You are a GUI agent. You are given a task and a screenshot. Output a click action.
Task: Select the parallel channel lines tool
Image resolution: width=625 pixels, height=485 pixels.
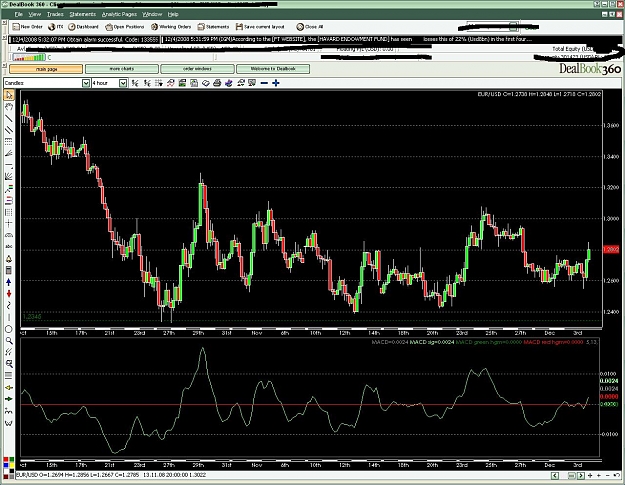click(x=8, y=130)
